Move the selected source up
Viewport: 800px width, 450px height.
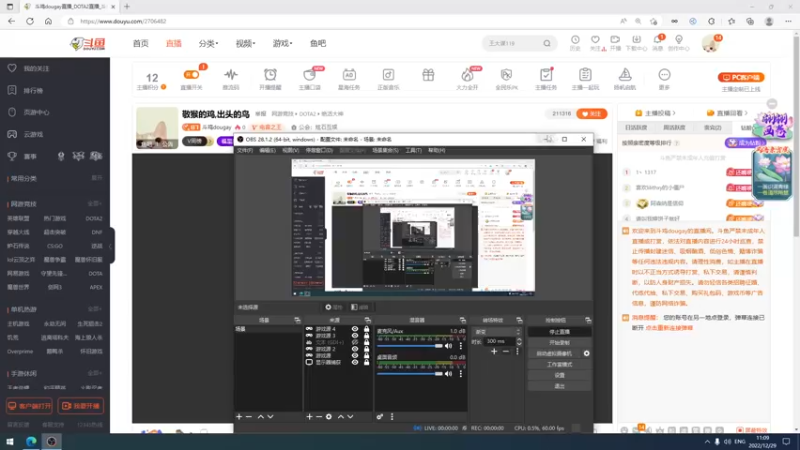tap(341, 417)
